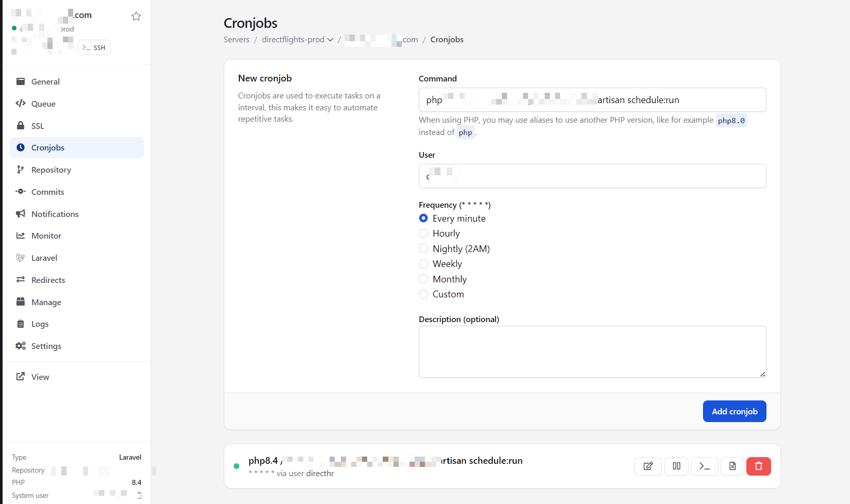Screen dimensions: 850x504
Task: Click the 'Laravel' type value
Action: click(x=130, y=457)
